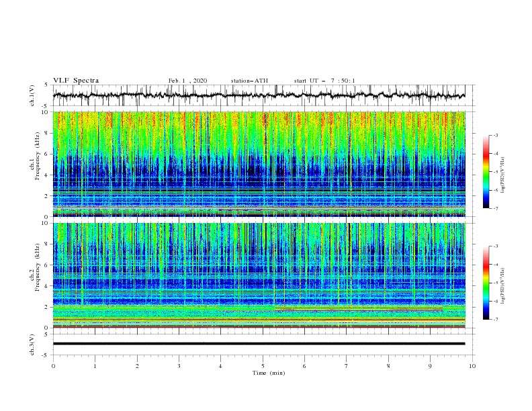The image size is (532, 411).
Task: Click the ch.3 flat black voltage trace
Action: pos(259,344)
